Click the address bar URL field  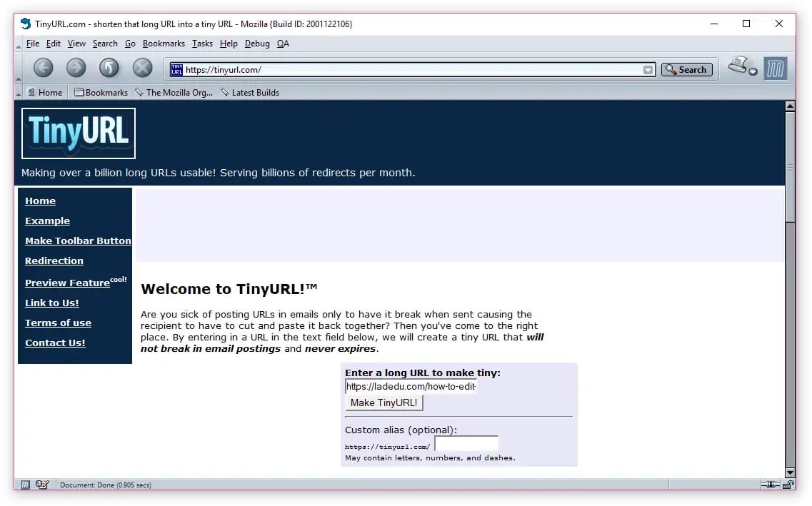pyautogui.click(x=413, y=70)
